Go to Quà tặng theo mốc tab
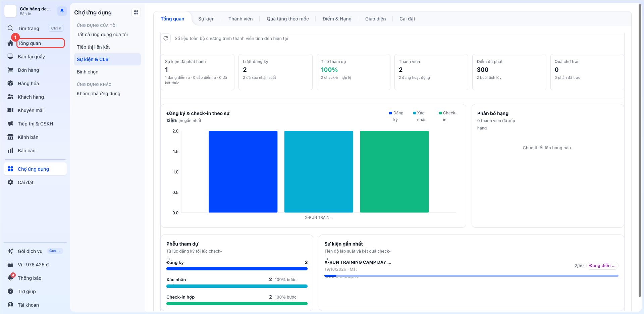Viewport: 644px width, 314px height. [x=288, y=19]
